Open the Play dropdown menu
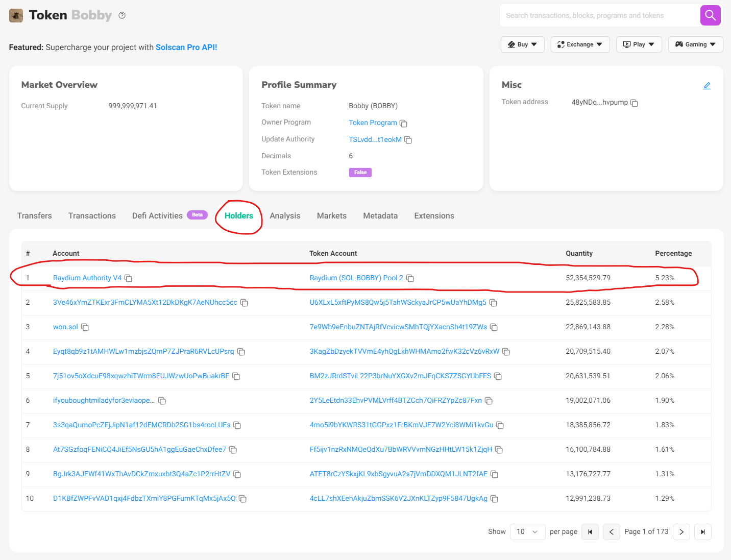Screen dimensions: 731x560 [x=639, y=44]
